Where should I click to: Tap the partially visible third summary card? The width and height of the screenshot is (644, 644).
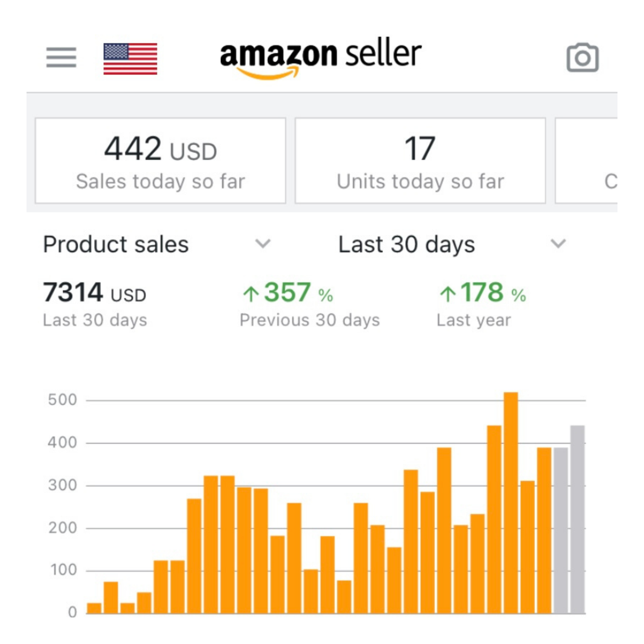(x=587, y=161)
